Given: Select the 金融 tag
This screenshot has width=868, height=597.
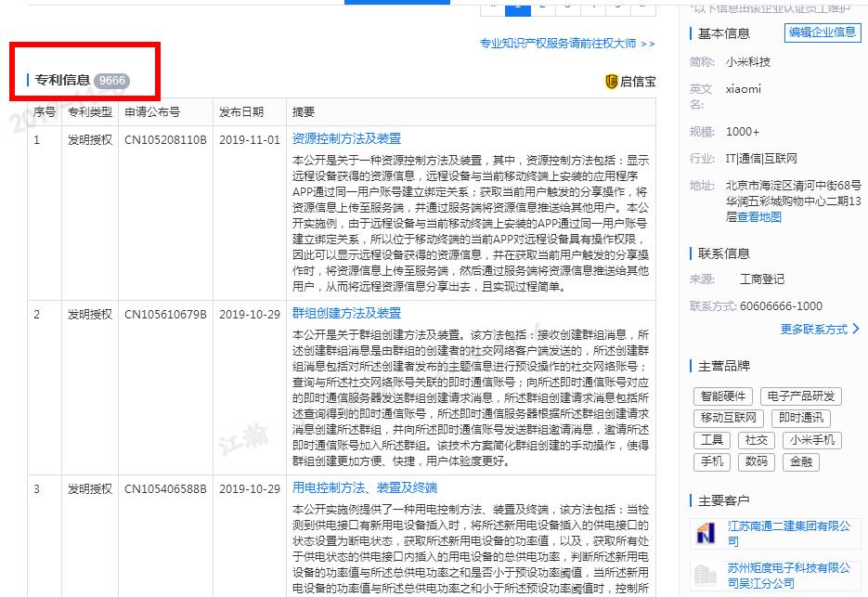Looking at the screenshot, I should coord(800,461).
